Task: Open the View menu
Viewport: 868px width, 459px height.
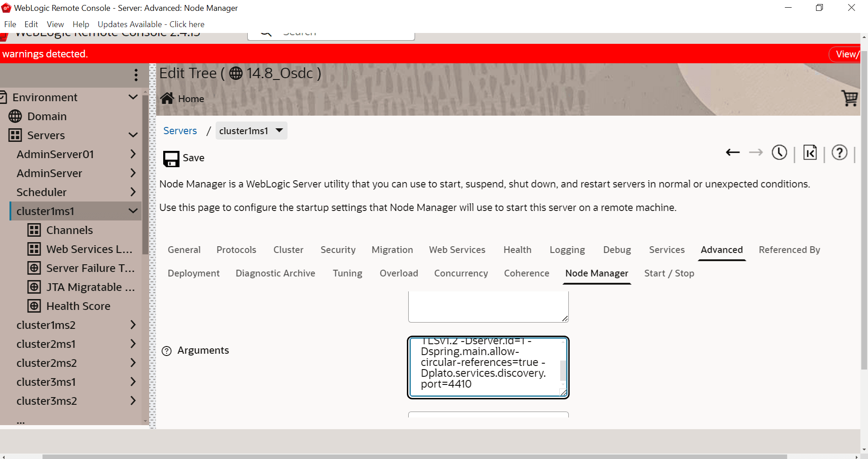Action: coord(55,24)
